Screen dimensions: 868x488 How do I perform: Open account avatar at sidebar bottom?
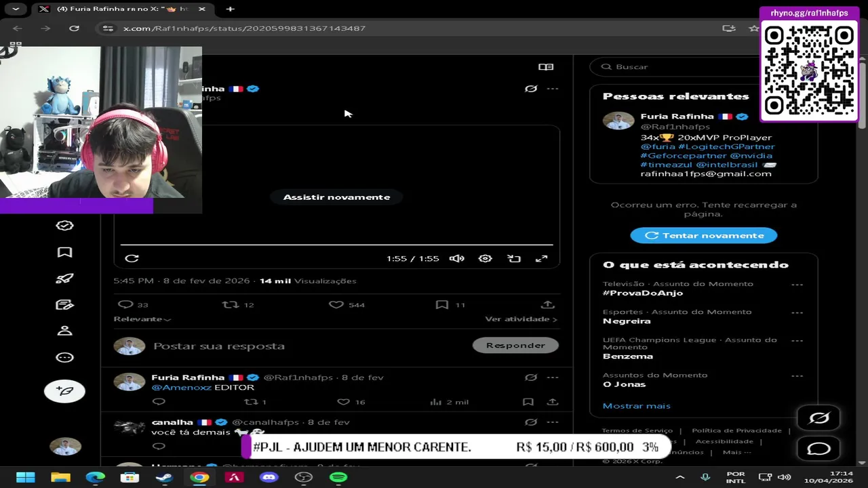65,447
